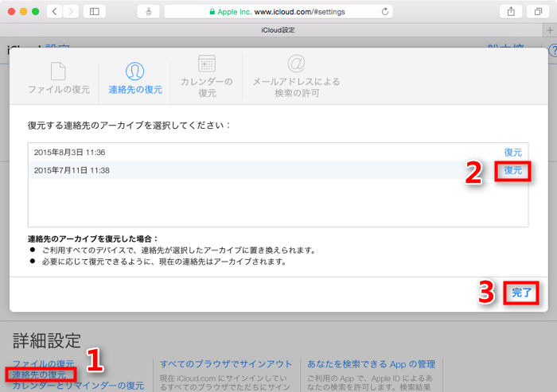Open カレンダーとリマインダーの復元 link
Viewport: 557px width, 392px height.
point(78,386)
